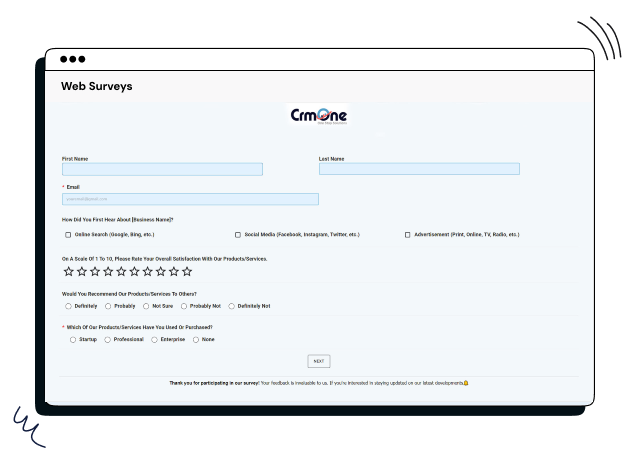
Task: Select the Enterprise product option
Action: pos(154,340)
